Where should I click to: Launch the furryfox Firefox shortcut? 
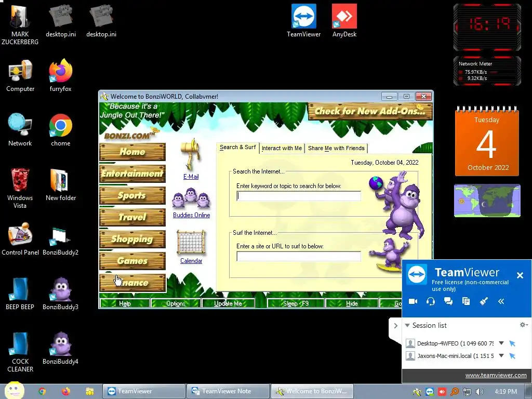point(60,75)
